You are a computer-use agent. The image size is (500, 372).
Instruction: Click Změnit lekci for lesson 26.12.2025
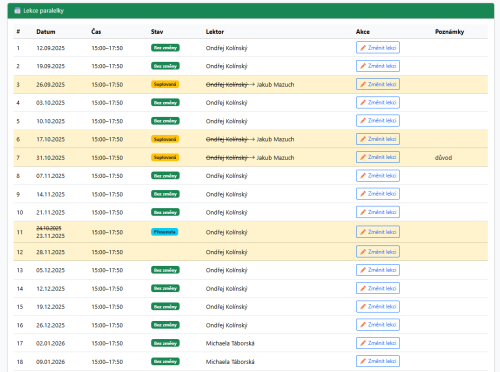coord(378,325)
